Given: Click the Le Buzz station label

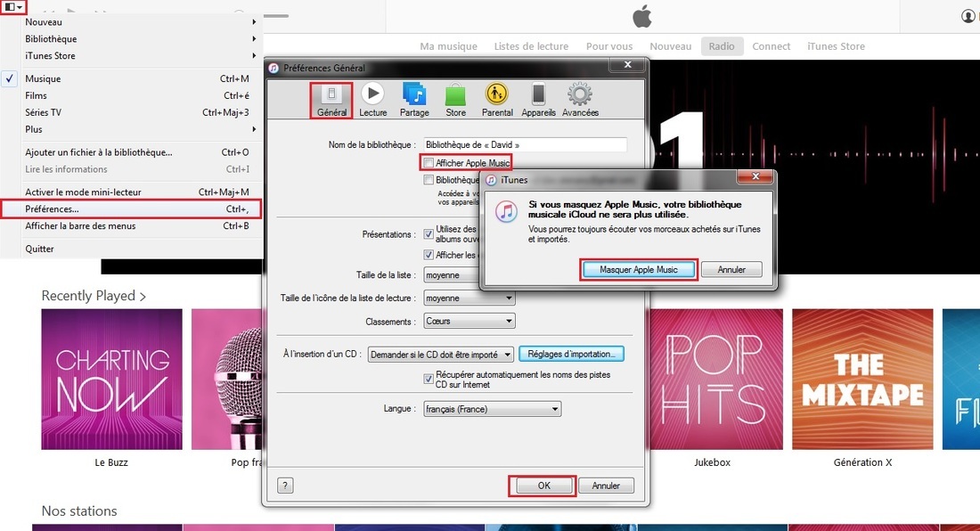Looking at the screenshot, I should (111, 463).
